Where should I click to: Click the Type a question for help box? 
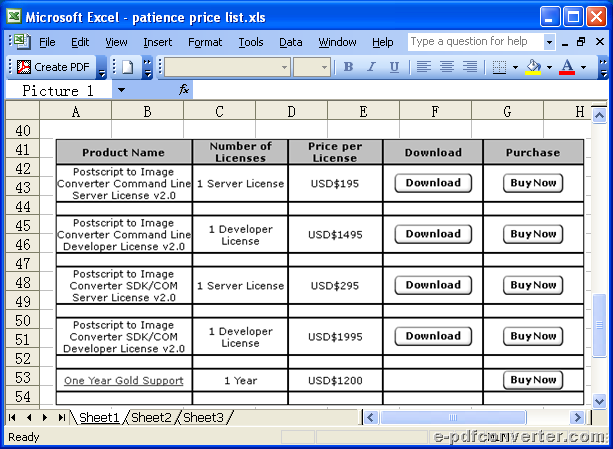click(475, 42)
